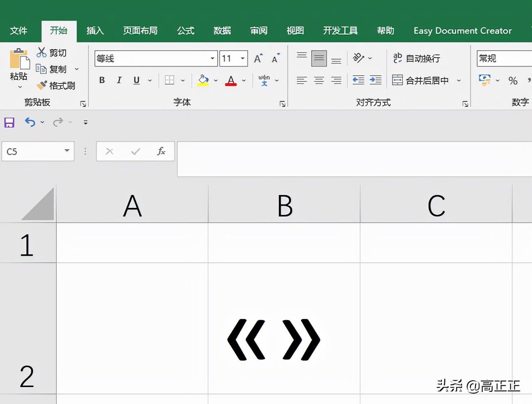Click the Percent Style icon
The height and width of the screenshot is (404, 532).
point(513,81)
